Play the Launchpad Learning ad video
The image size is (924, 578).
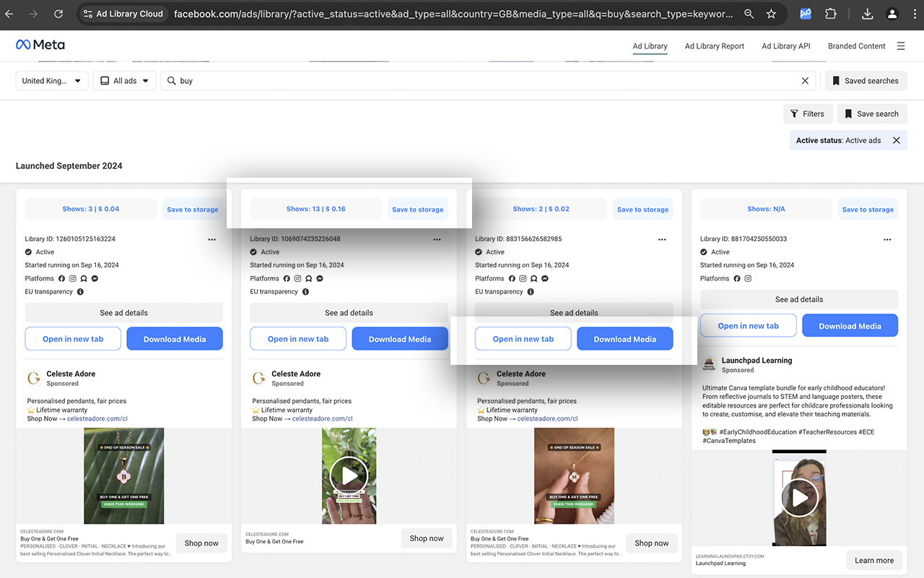(x=799, y=498)
